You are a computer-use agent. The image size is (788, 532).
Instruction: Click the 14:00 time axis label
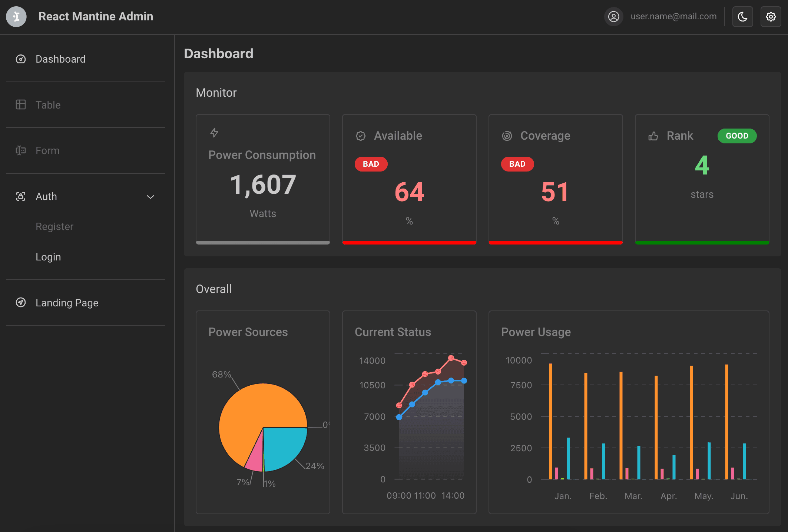[x=453, y=495]
